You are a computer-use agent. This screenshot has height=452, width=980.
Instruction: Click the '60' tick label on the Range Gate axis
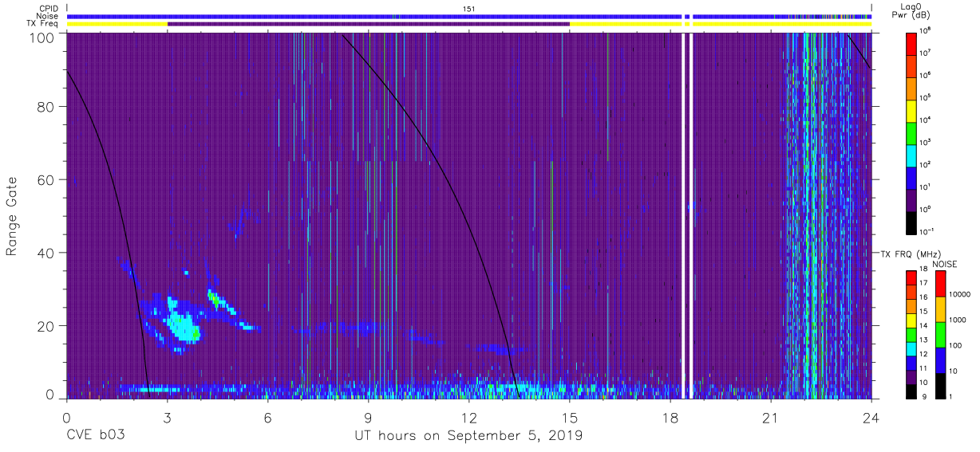point(45,179)
